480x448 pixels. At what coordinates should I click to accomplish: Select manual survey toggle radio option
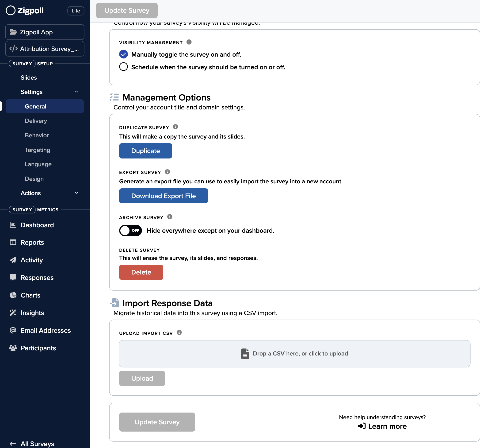pos(123,54)
